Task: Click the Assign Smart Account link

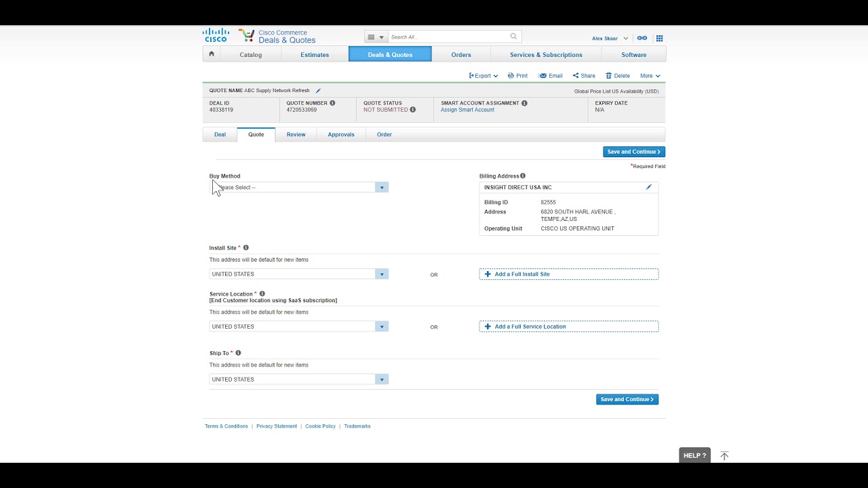Action: coord(467,110)
